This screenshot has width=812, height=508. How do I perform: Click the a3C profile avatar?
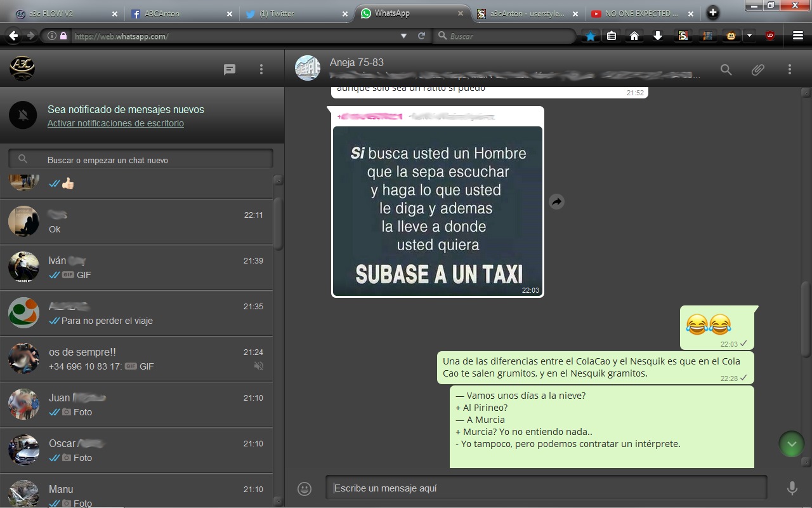click(23, 69)
